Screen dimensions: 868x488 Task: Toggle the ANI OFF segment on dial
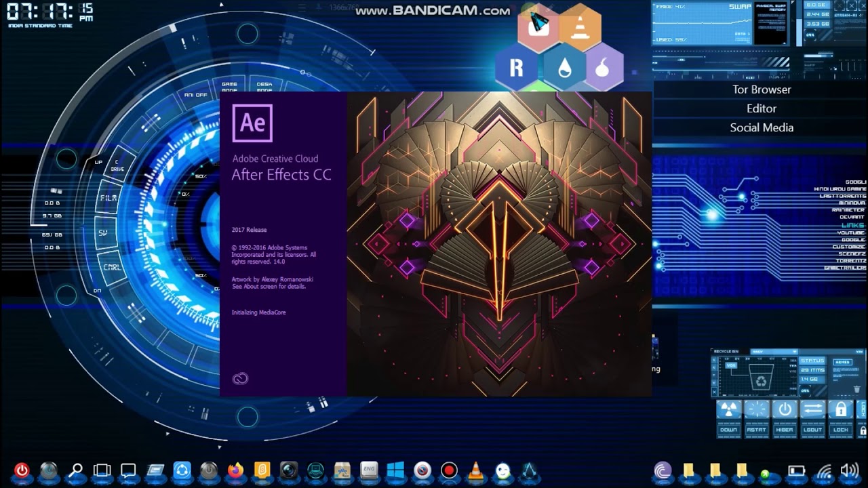(x=196, y=95)
